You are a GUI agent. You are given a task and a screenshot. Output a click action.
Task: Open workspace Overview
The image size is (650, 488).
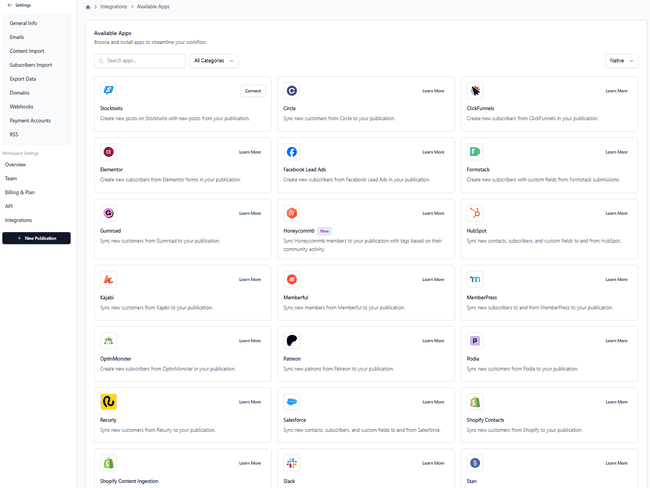(15, 165)
